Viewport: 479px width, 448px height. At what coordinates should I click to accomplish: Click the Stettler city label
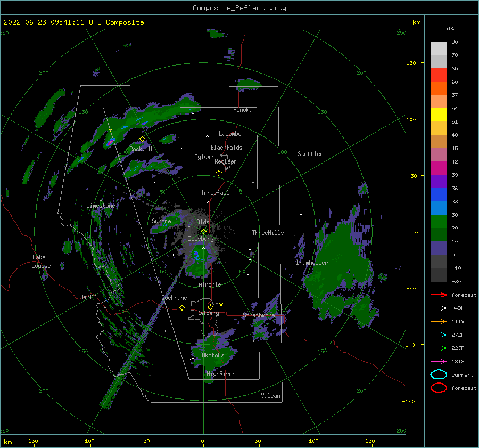(x=310, y=154)
